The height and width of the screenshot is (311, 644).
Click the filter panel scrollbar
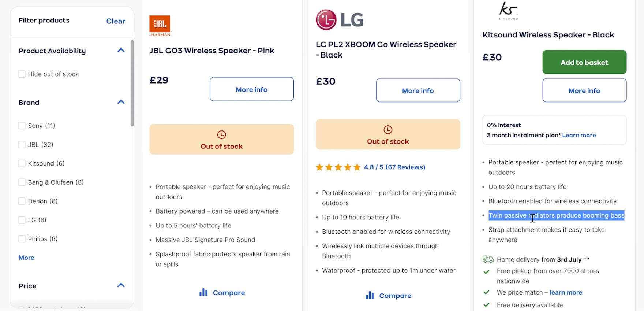pos(132,81)
